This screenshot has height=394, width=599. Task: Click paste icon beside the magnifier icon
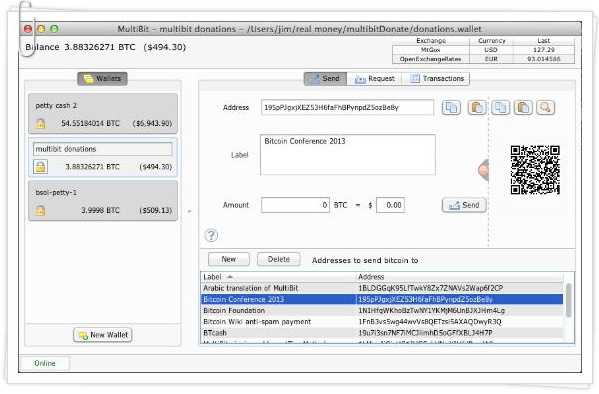tap(523, 108)
